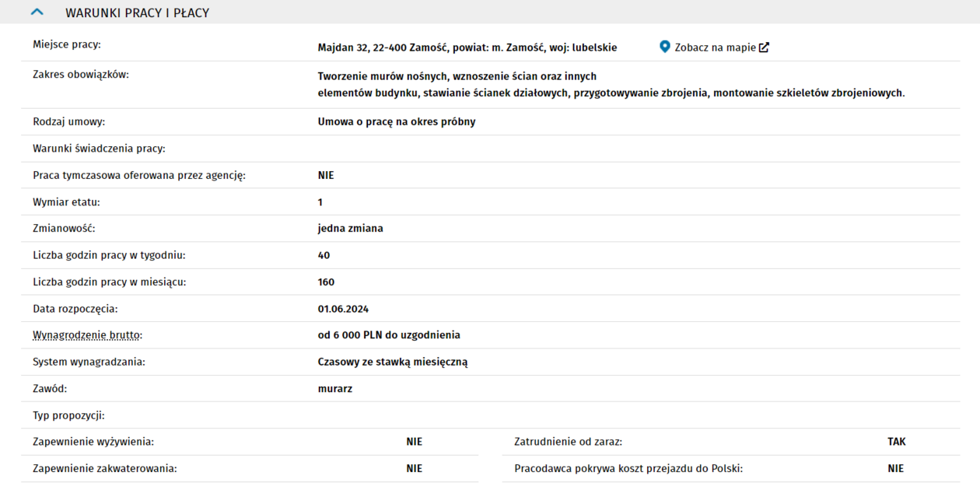Image resolution: width=980 pixels, height=504 pixels.
Task: Click the NIE value for Zapewnienie zakwaterowania
Action: point(414,469)
